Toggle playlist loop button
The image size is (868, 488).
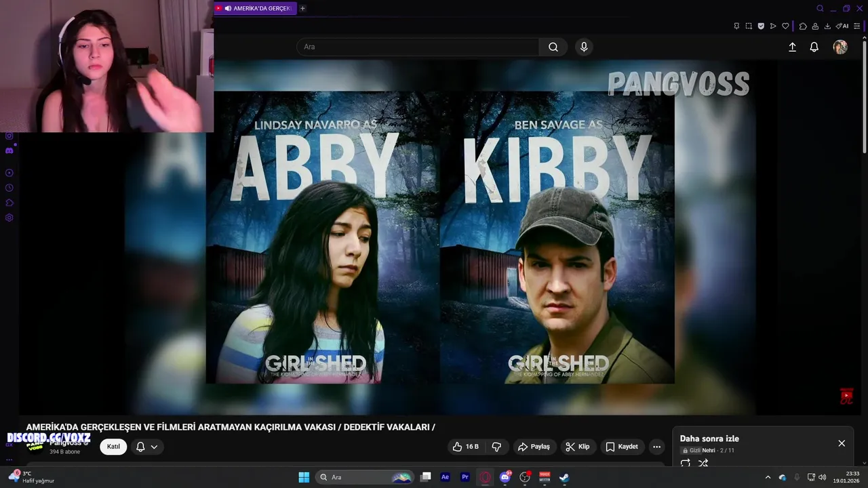pyautogui.click(x=686, y=464)
